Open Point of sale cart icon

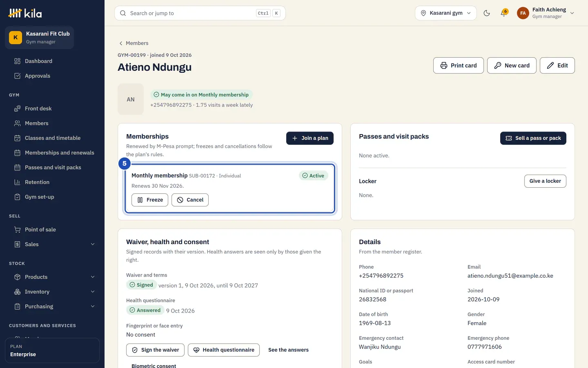(17, 230)
